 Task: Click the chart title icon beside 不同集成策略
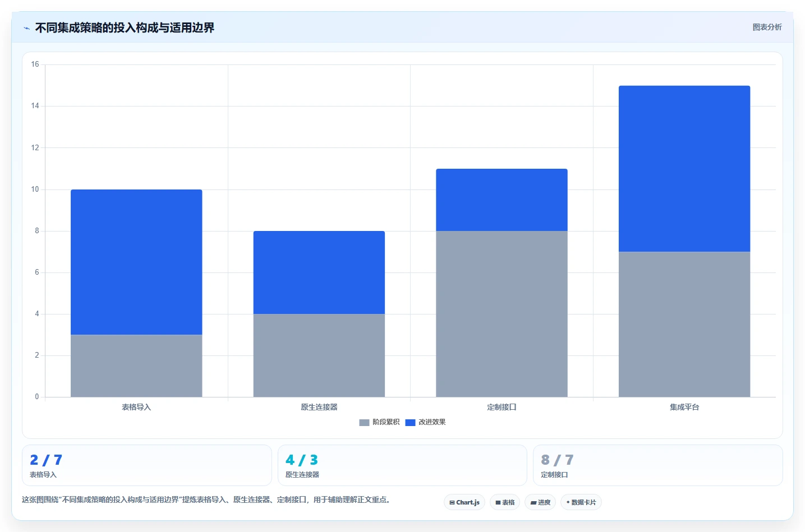tap(26, 28)
